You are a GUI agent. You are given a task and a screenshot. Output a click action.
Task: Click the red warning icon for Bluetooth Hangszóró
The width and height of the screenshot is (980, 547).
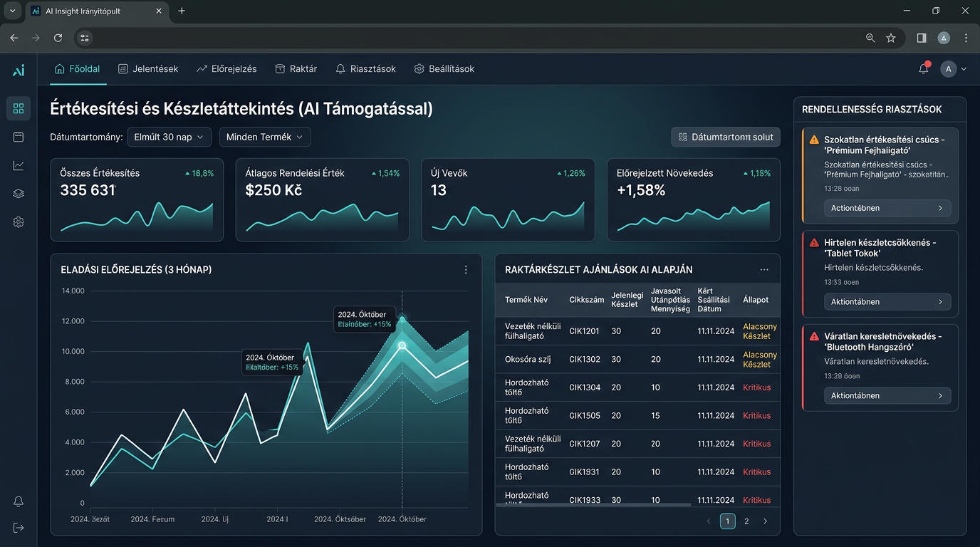tap(814, 336)
